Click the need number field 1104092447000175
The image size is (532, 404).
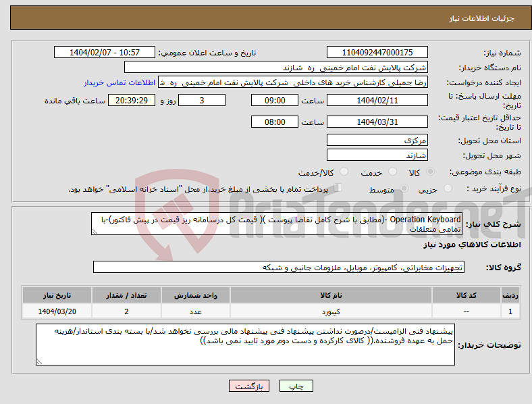click(x=377, y=53)
